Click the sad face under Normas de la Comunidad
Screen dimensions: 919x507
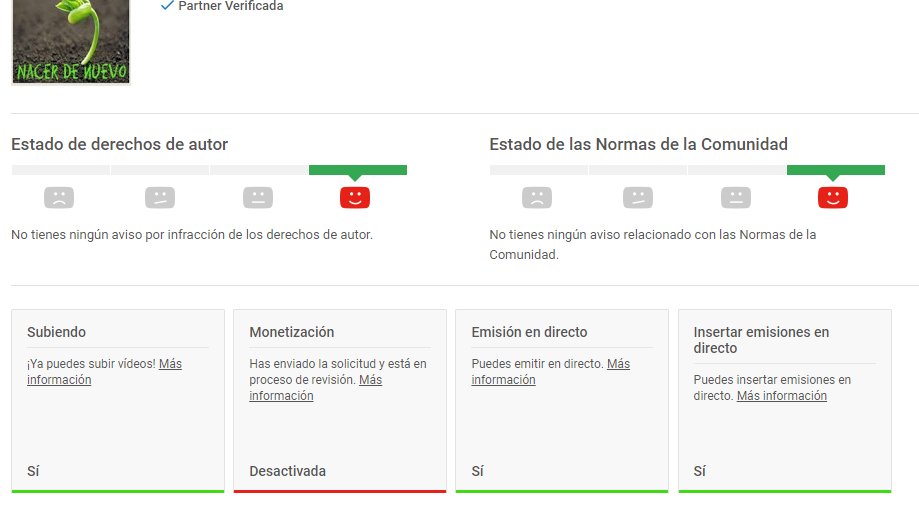pos(537,198)
